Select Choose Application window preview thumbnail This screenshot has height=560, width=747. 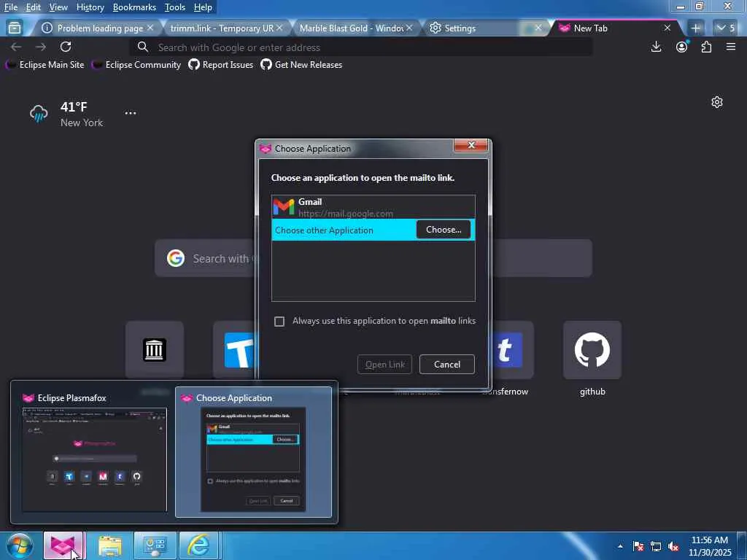coord(253,452)
